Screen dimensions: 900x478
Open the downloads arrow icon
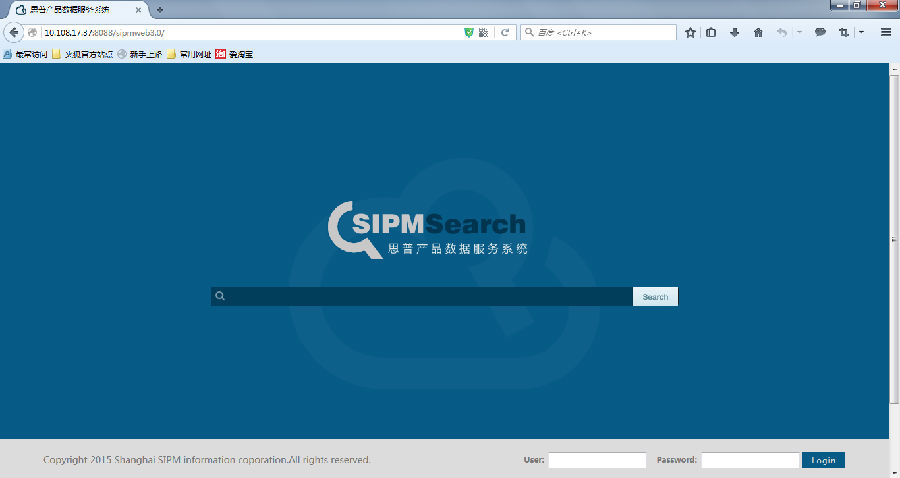click(734, 33)
